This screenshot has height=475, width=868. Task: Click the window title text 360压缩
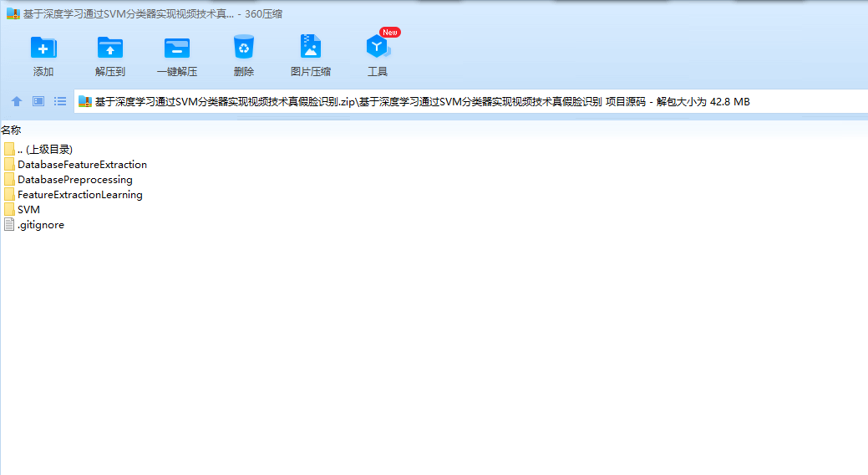pyautogui.click(x=263, y=14)
